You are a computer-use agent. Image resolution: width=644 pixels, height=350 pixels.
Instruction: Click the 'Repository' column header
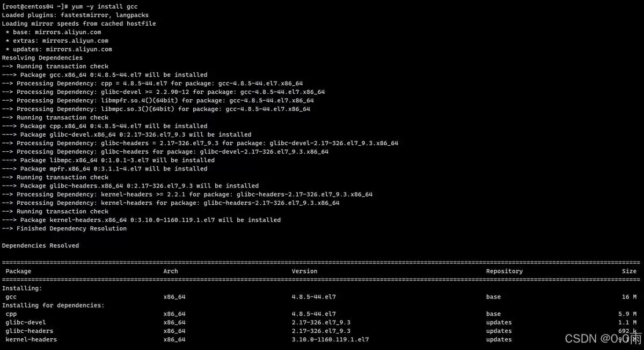(x=504, y=272)
